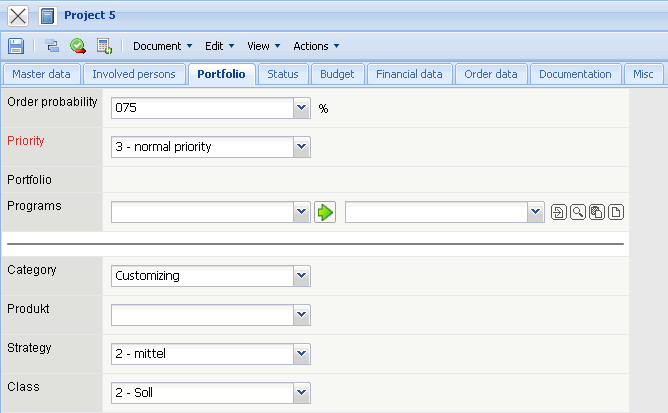
Task: Close Project 5 with the X button
Action: pyautogui.click(x=18, y=16)
